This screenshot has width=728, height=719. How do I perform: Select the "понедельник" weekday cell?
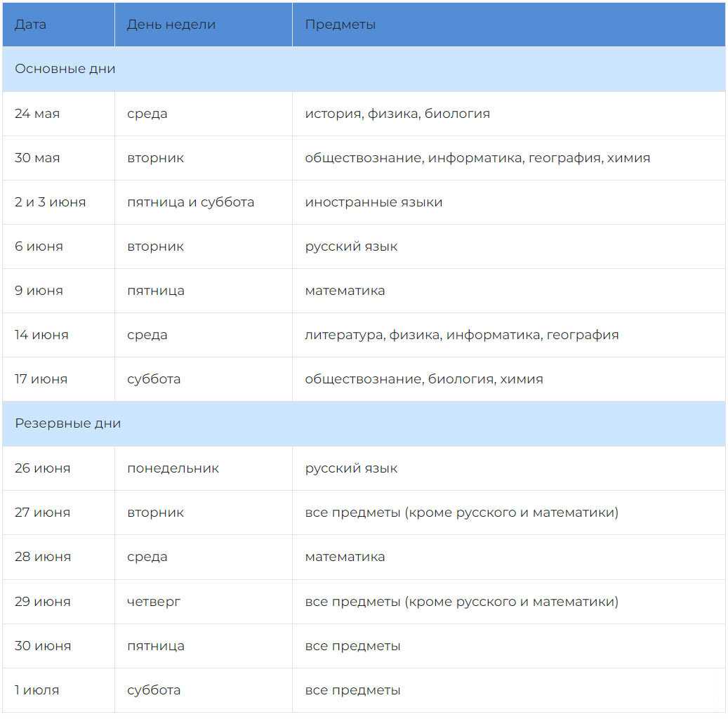pos(173,468)
